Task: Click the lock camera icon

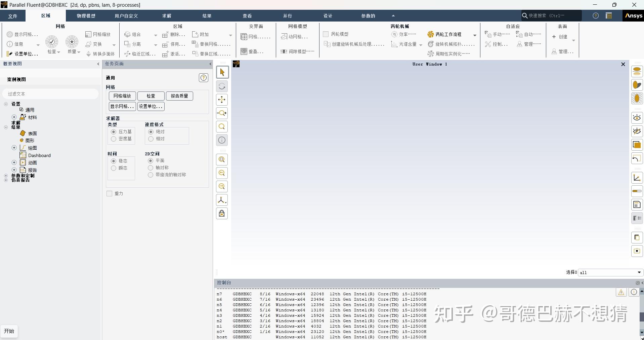Action: click(222, 214)
